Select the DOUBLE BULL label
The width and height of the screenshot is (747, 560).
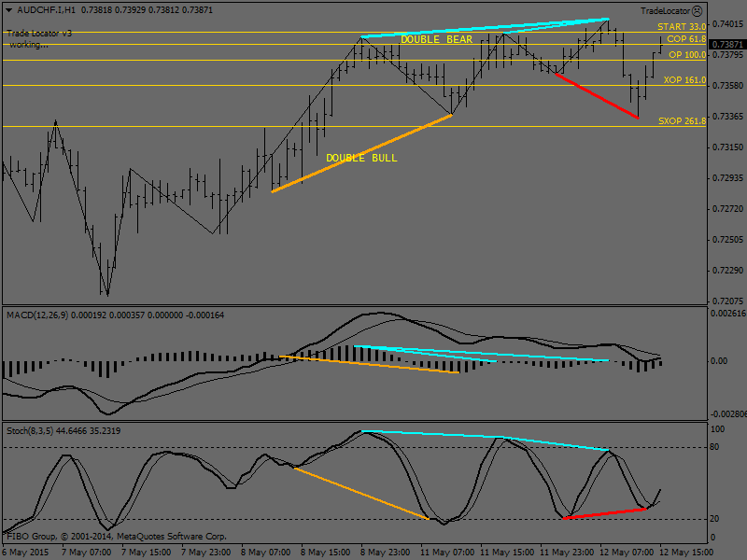click(361, 158)
